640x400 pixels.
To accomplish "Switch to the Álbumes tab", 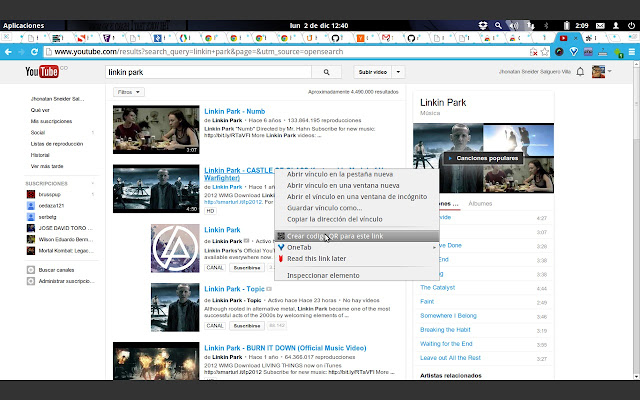I will point(480,203).
